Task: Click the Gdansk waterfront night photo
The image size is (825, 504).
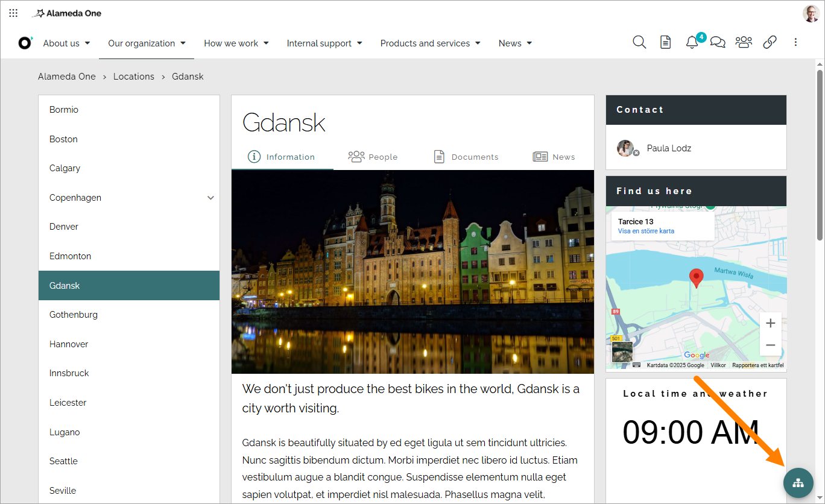Action: 413,272
